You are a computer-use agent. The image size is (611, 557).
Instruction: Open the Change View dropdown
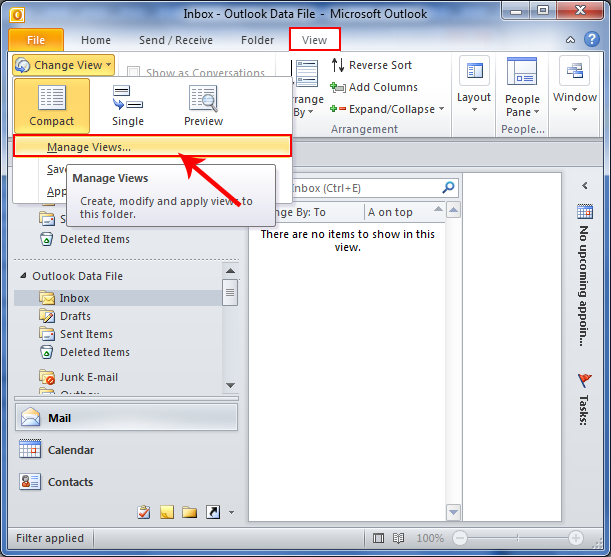(x=64, y=65)
